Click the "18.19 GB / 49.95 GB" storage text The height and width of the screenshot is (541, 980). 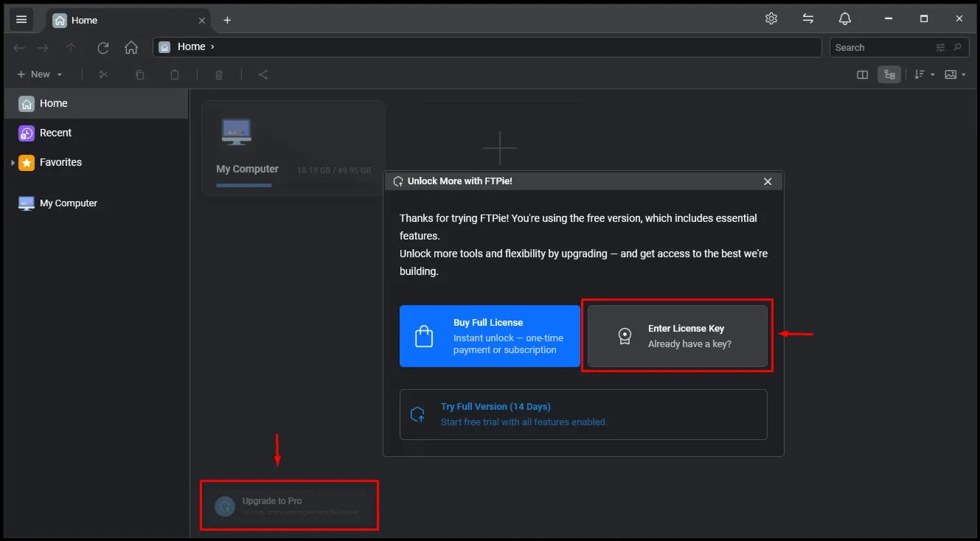click(x=334, y=170)
